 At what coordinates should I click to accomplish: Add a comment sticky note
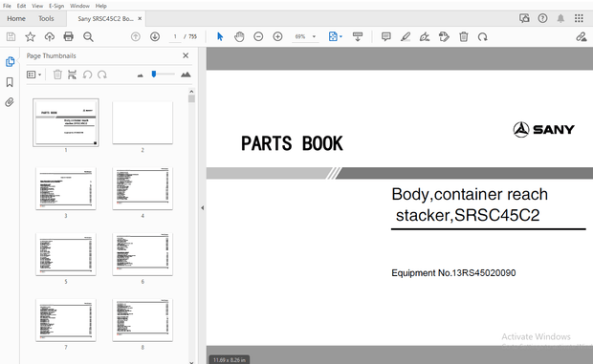[385, 36]
